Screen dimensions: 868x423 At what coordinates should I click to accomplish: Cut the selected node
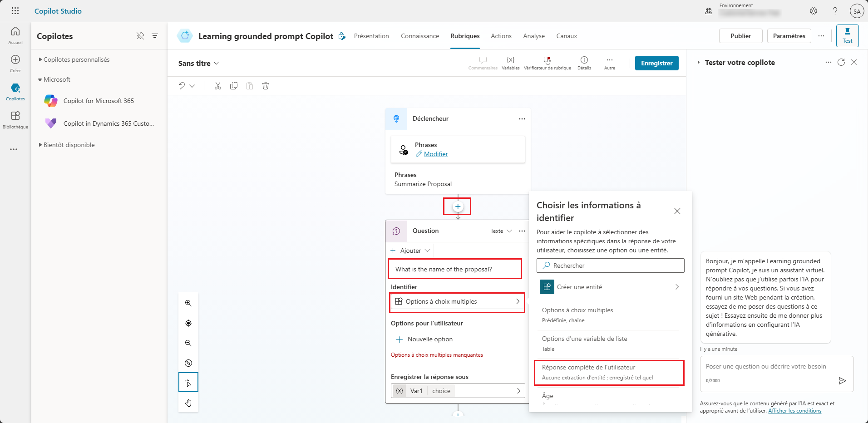(218, 86)
